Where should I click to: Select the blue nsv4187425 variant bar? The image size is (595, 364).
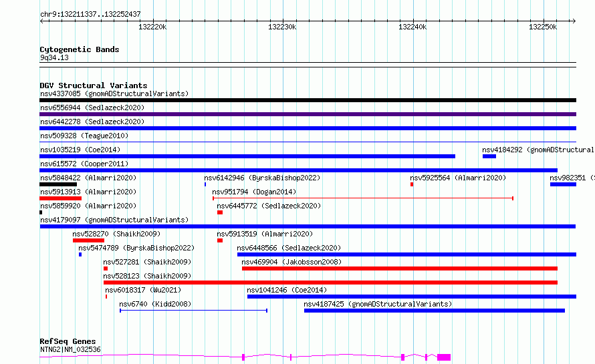pos(435,311)
